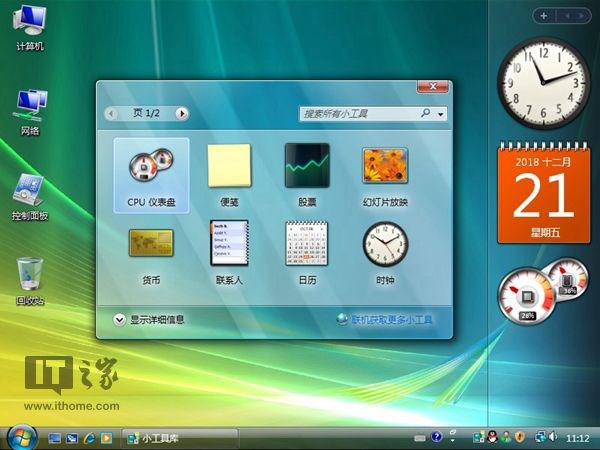Click the sidebar calendar gadget showing 21

click(x=543, y=192)
